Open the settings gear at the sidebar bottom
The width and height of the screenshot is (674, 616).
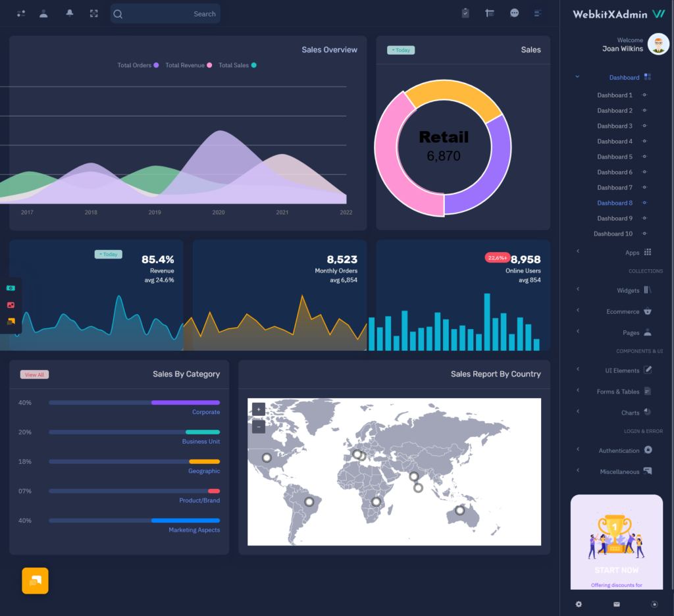(x=579, y=603)
